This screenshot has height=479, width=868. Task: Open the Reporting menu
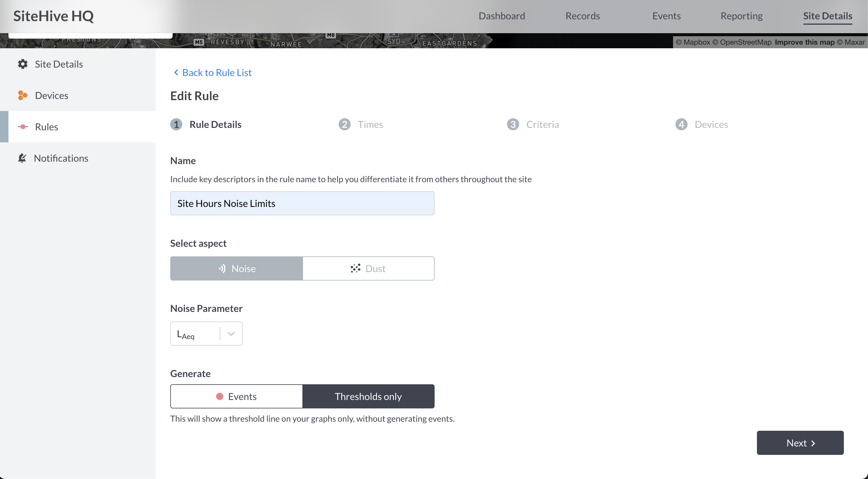point(741,16)
